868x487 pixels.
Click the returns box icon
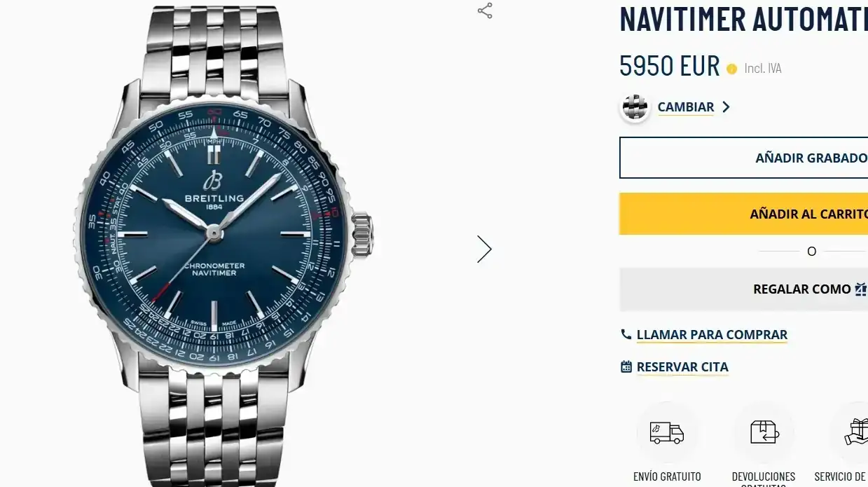[764, 432]
